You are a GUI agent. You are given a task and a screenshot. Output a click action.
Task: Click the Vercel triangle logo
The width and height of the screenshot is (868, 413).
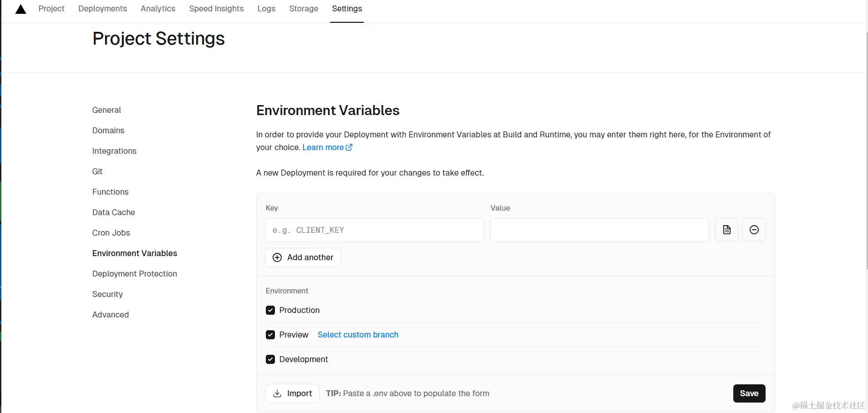pyautogui.click(x=20, y=9)
